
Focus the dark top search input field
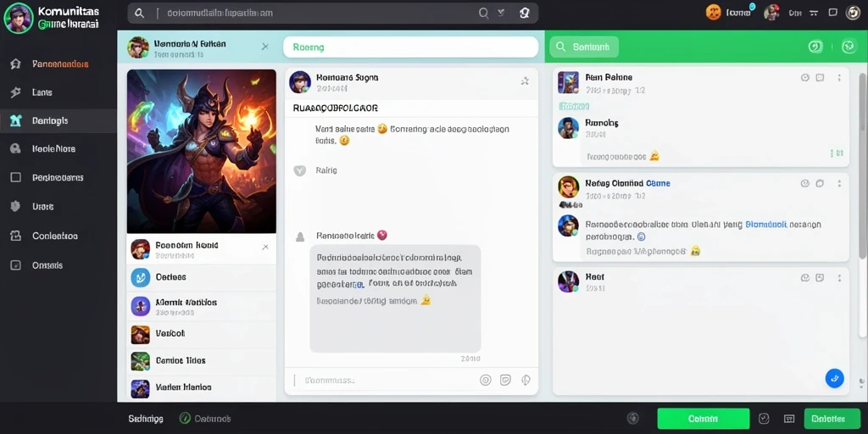332,14
